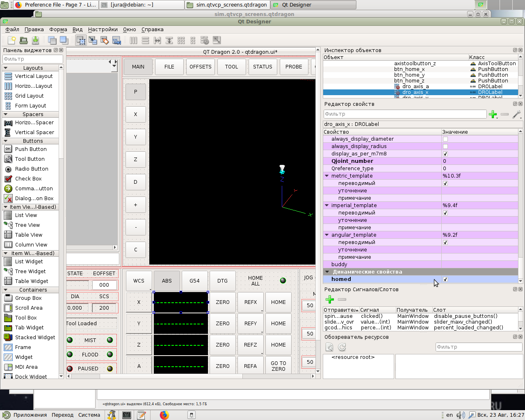
Task: Click Lay Out Vertically in Splitter icon
Action: (169, 40)
